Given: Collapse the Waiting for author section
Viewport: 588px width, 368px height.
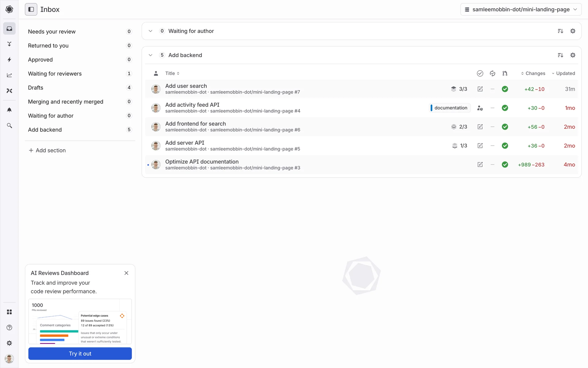Looking at the screenshot, I should [x=150, y=31].
